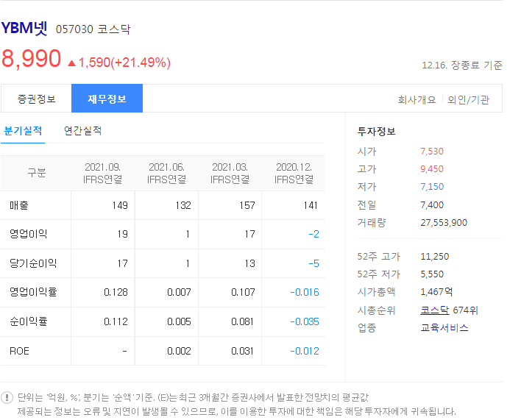507x420 pixels.
Task: Click the 매출 value 157
Action: (x=247, y=205)
